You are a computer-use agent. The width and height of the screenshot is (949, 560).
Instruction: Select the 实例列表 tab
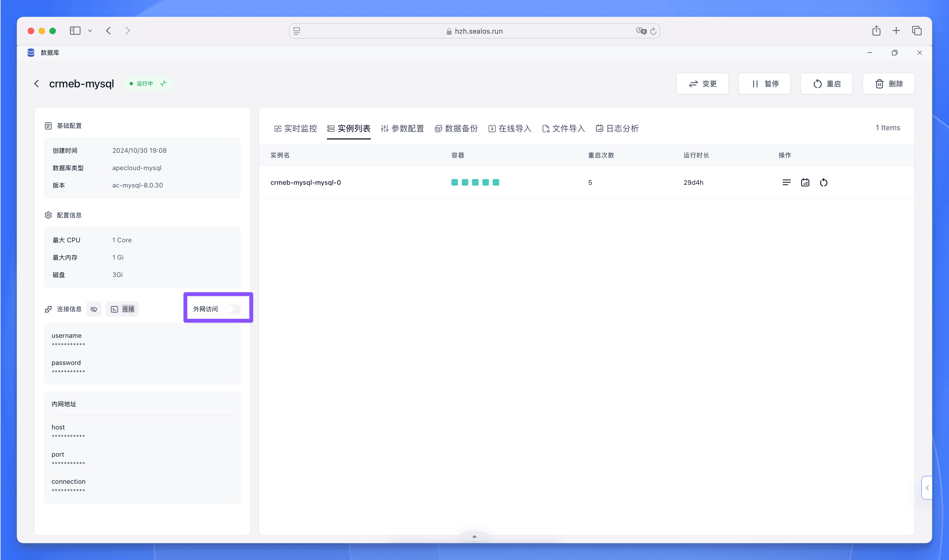[349, 128]
